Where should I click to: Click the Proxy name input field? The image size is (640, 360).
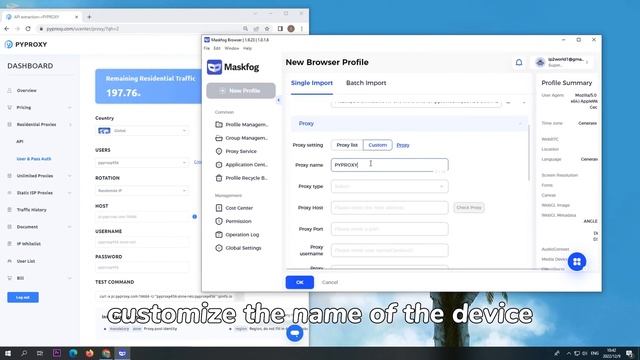[x=389, y=165]
